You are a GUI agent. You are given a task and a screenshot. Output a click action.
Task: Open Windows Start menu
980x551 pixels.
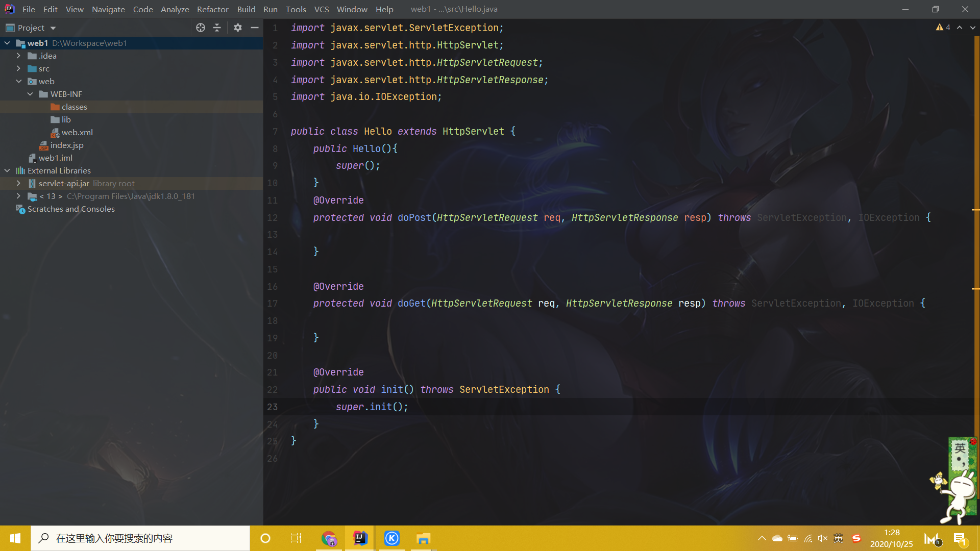15,538
